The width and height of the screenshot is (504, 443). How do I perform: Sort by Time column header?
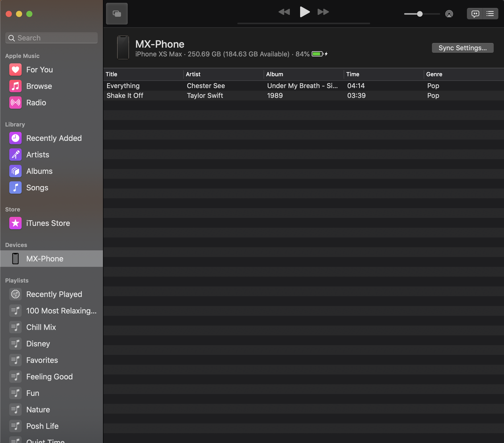coord(384,74)
